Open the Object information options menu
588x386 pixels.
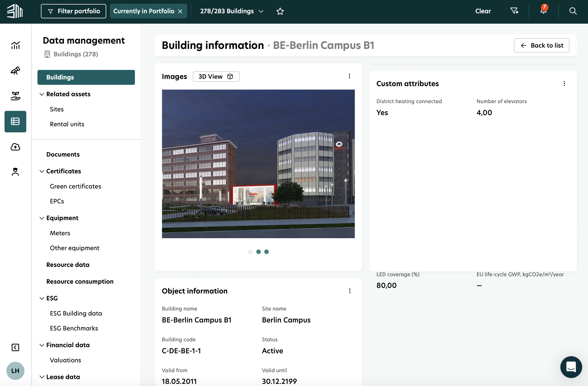pyautogui.click(x=350, y=291)
